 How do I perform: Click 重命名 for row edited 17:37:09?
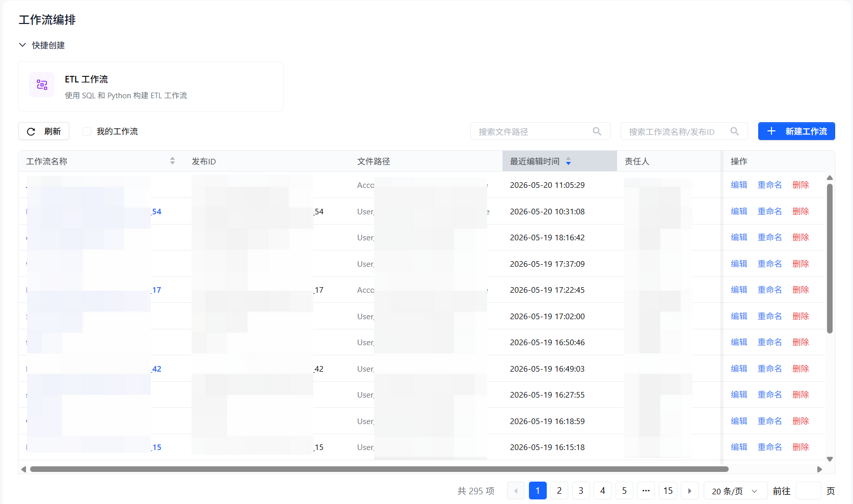coord(770,264)
